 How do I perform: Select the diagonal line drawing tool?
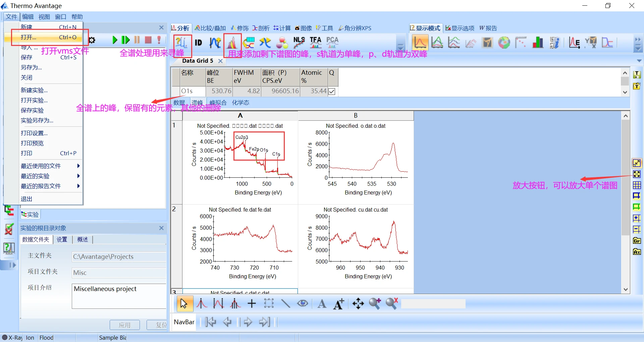click(x=285, y=304)
